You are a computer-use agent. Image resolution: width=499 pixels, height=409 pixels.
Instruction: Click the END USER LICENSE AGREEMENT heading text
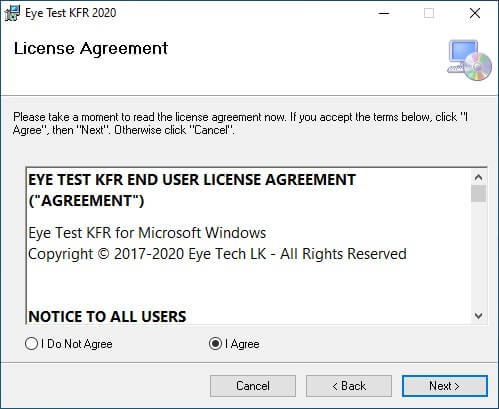pos(192,190)
